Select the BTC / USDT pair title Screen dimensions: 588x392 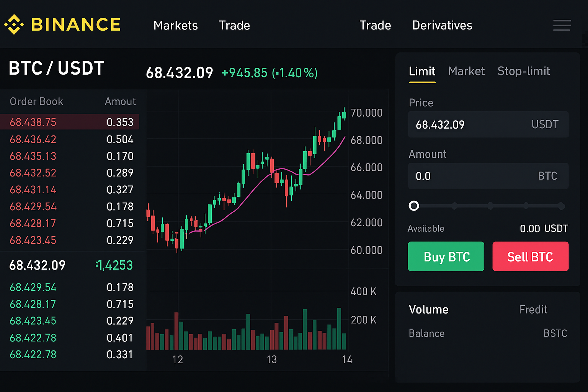point(56,69)
